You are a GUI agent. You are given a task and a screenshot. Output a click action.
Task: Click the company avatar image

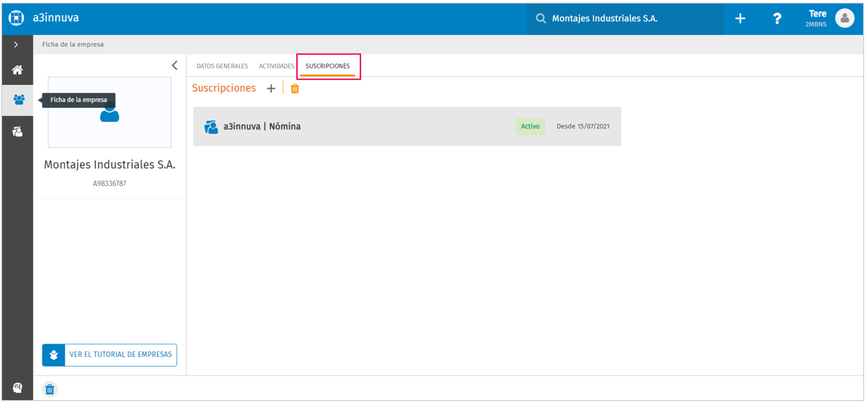click(109, 112)
